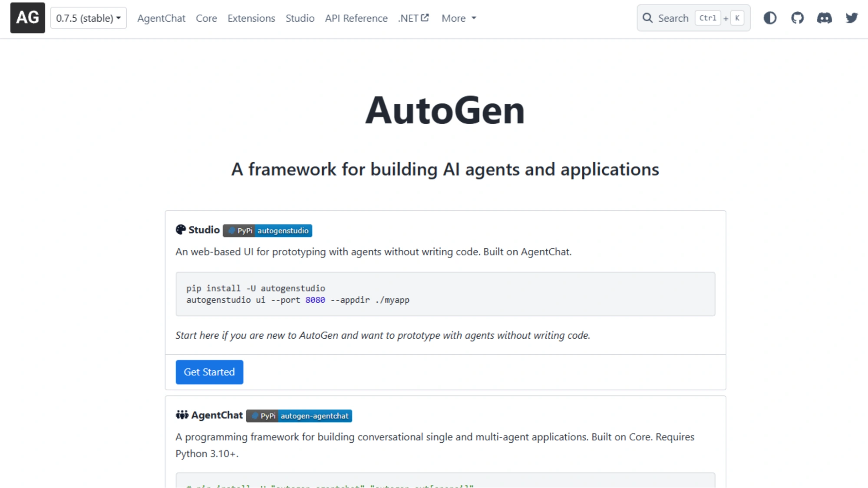Screen dimensions: 868x488
Task: Click the external-link icon next to .NET
Action: click(425, 18)
